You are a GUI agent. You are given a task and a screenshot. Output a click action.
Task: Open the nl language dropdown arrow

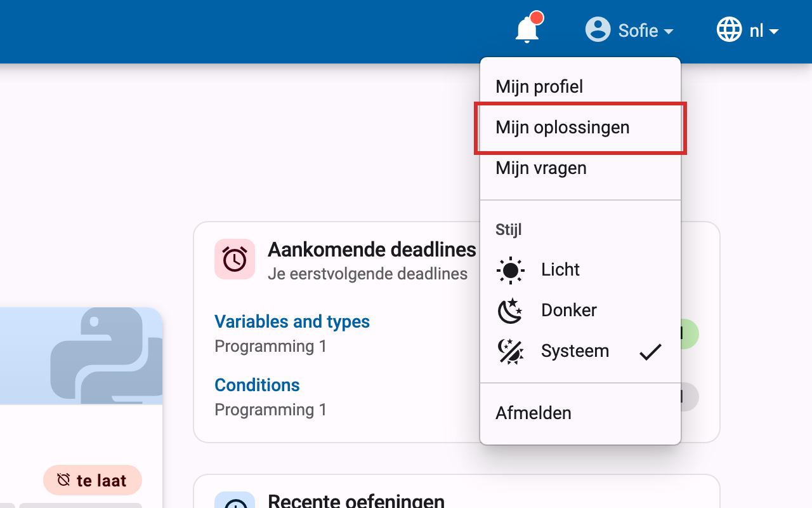pos(773,31)
